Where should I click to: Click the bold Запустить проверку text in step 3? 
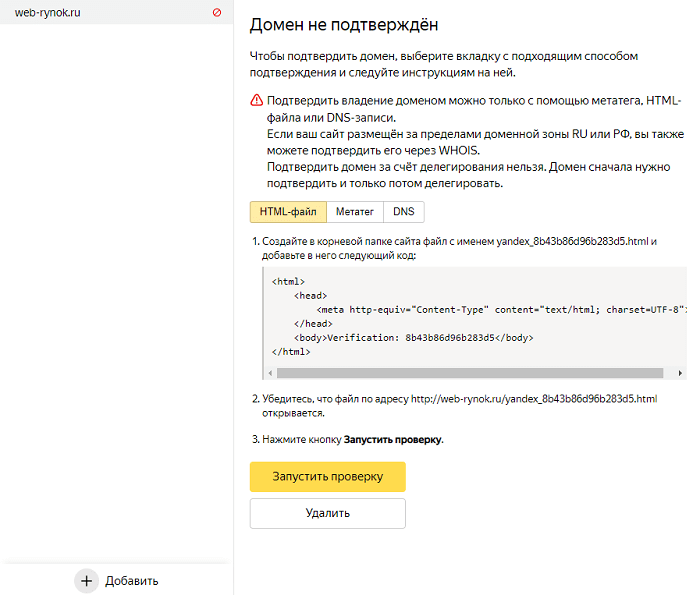point(392,440)
